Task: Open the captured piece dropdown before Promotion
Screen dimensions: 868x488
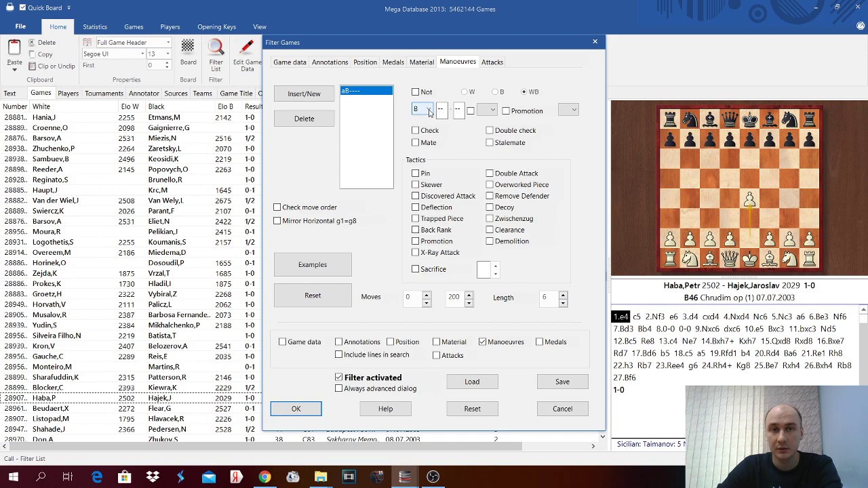Action: pos(487,110)
